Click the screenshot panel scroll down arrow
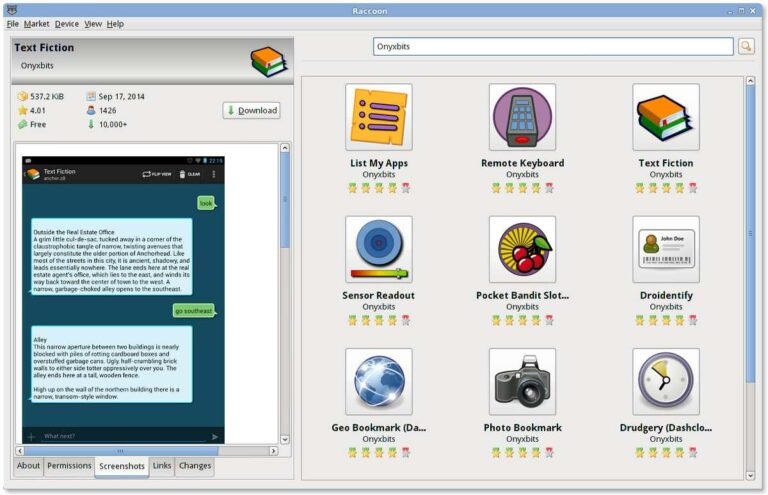Viewport: 768px width, 495px height. pyautogui.click(x=285, y=439)
